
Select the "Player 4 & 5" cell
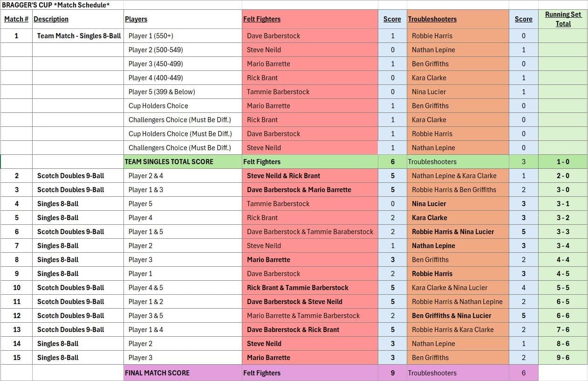point(183,288)
